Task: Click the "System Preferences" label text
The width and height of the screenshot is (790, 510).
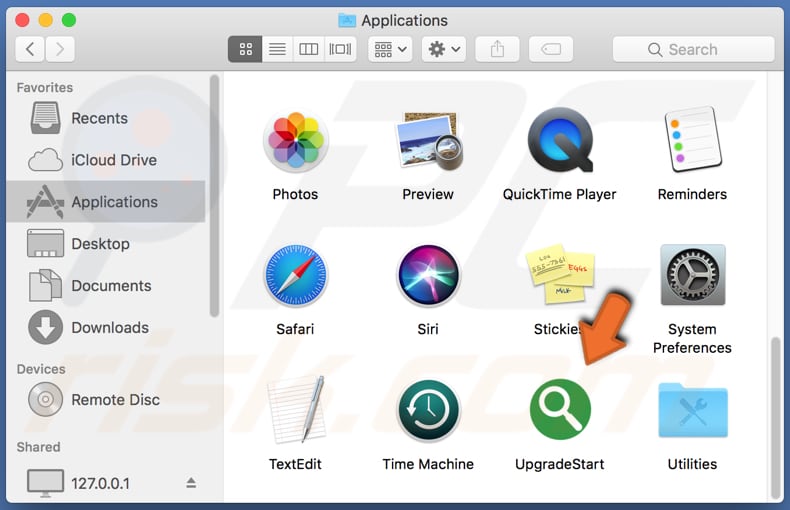Action: pos(692,338)
